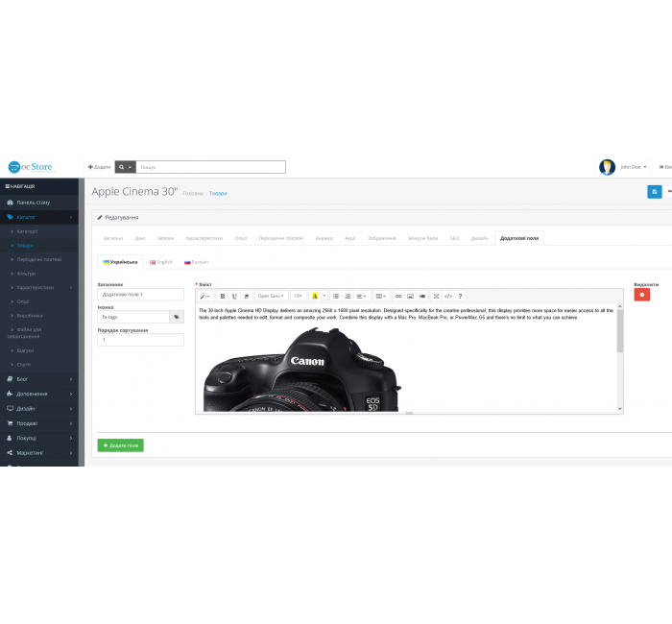Click the John Doe avatar picture
The image size is (672, 624).
[608, 167]
